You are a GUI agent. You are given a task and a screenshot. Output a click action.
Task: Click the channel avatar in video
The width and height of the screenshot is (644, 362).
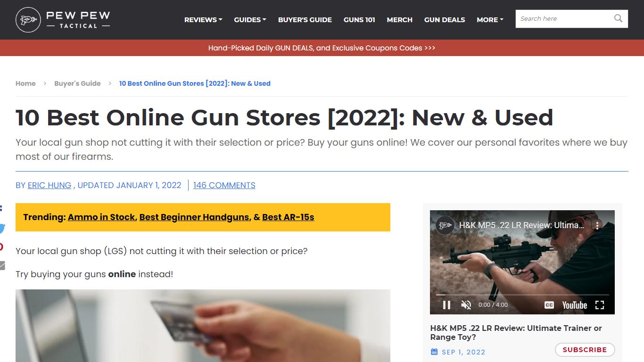tap(445, 226)
